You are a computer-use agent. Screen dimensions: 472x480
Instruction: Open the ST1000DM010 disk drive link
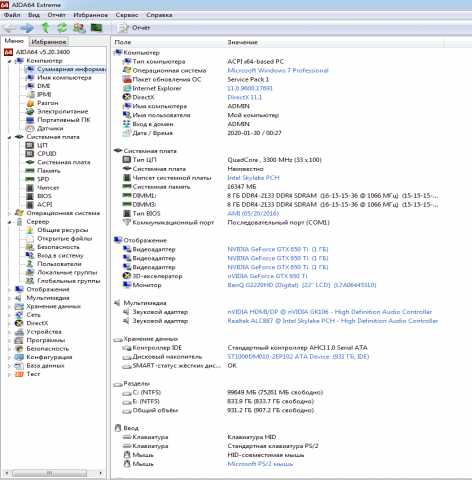pos(298,357)
